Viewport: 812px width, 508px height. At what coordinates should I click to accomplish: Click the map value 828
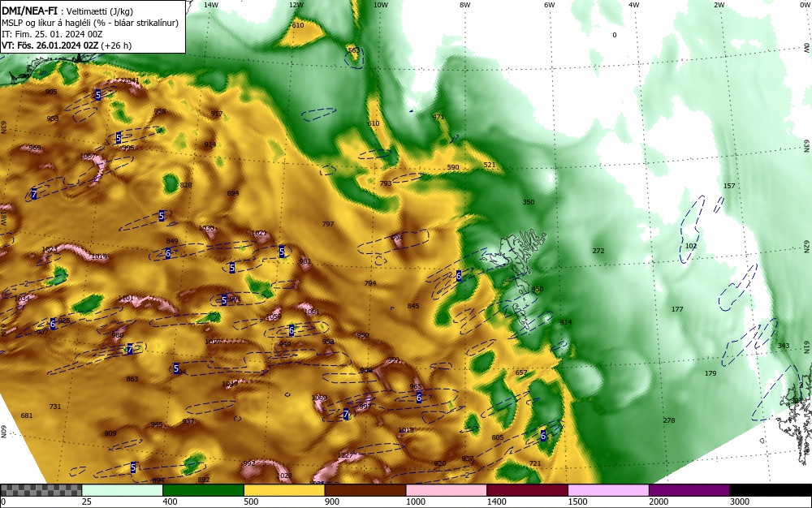186,185
